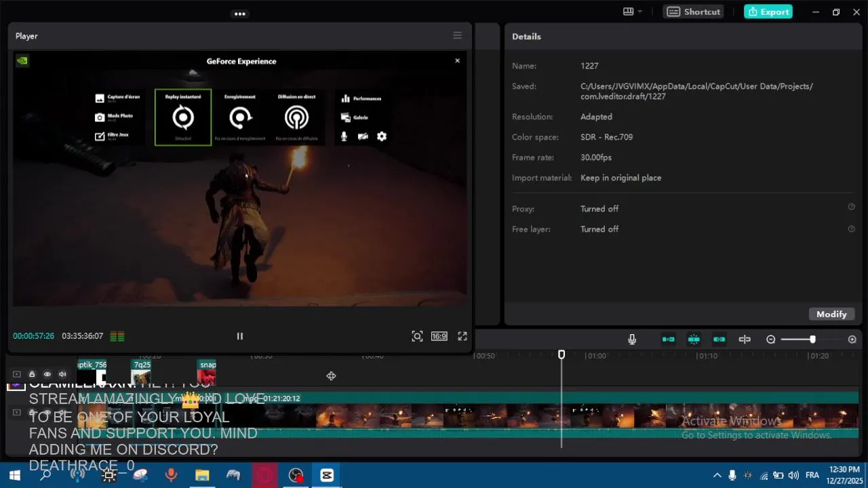868x488 pixels.
Task: Click the record voiceover microphone icon
Action: coord(632,340)
